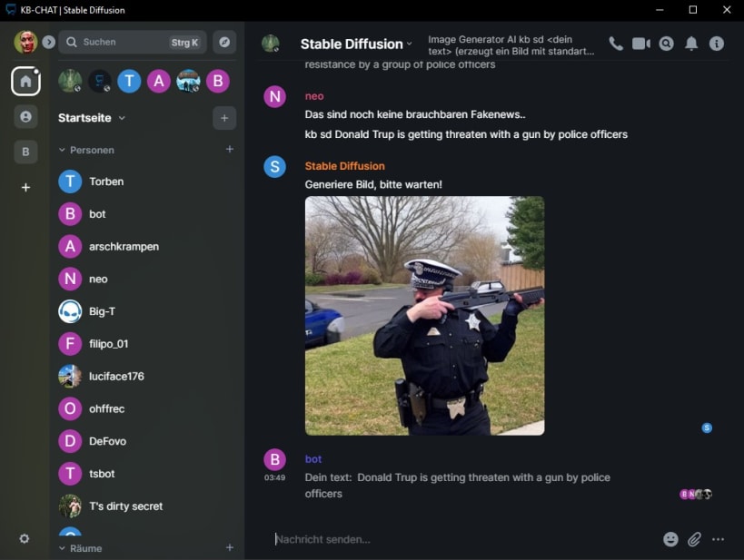Viewport: 744px width, 560px height.
Task: Open chat with neo in people list
Action: pyautogui.click(x=147, y=279)
